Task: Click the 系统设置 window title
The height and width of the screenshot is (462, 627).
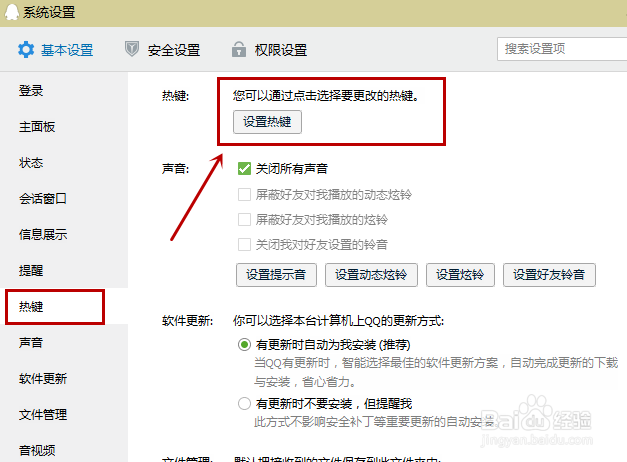Action: (49, 12)
